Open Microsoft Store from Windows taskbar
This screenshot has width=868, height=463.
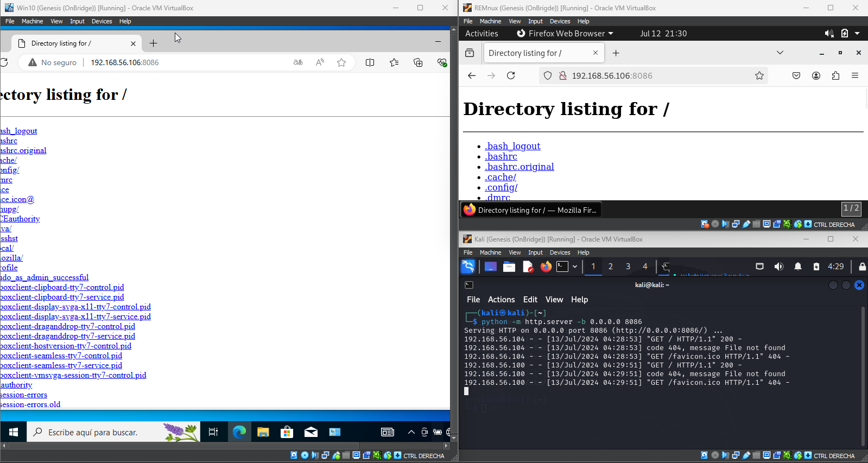click(x=287, y=432)
